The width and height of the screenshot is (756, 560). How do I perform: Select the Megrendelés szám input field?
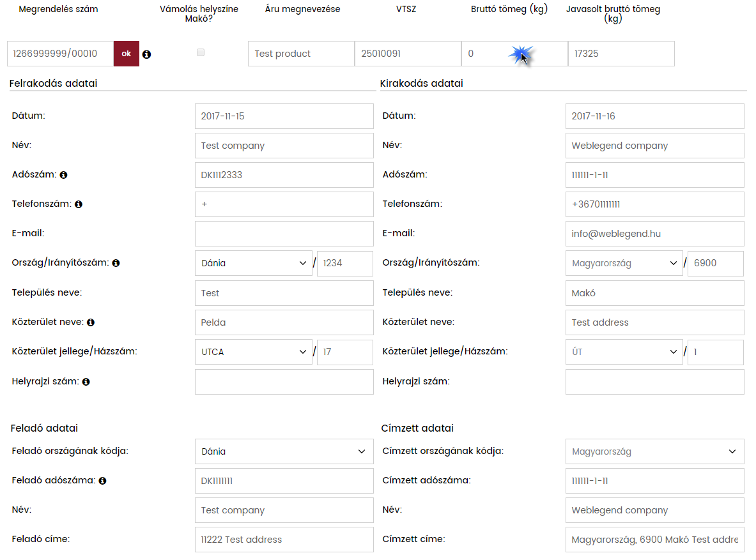point(60,54)
